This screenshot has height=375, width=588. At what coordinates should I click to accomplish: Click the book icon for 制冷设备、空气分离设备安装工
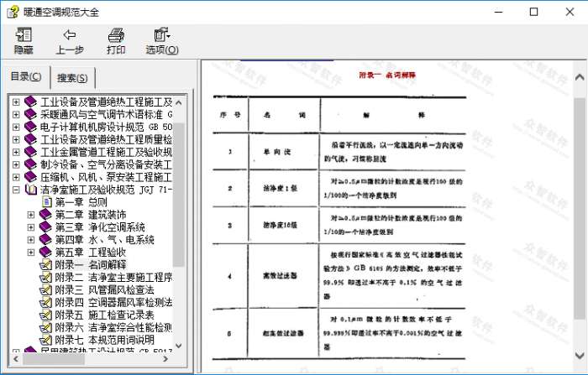tap(30, 164)
